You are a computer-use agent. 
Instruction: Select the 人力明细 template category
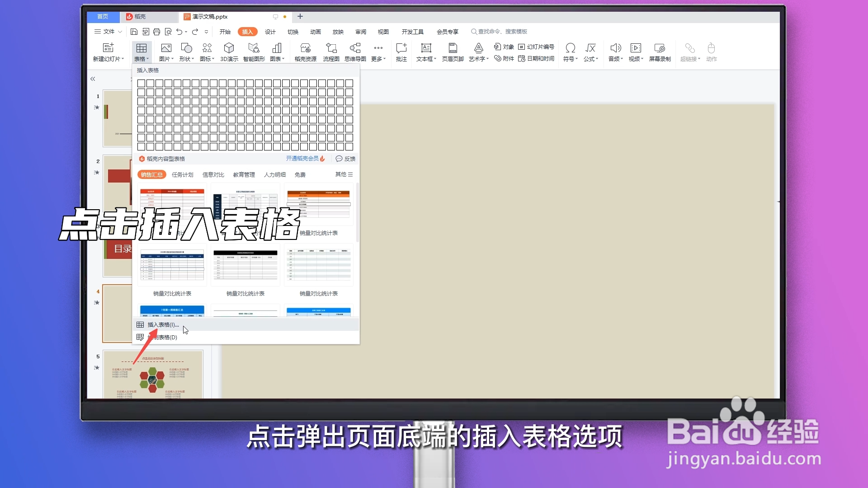pos(275,175)
